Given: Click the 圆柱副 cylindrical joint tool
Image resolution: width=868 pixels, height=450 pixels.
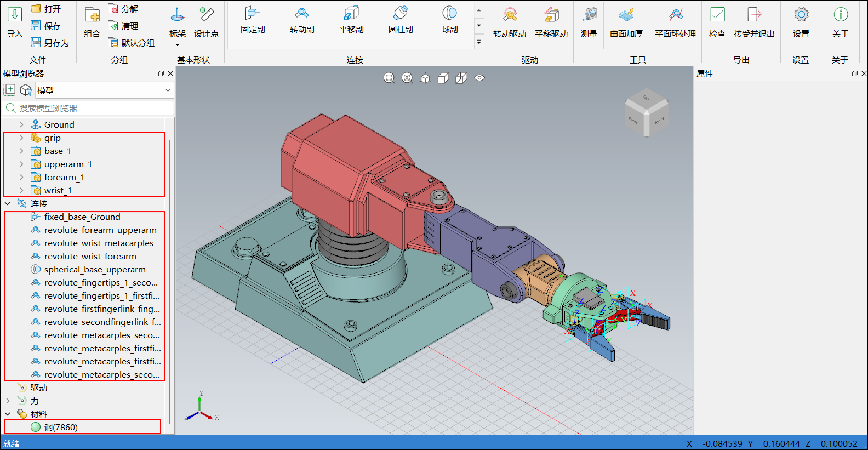Looking at the screenshot, I should [401, 20].
